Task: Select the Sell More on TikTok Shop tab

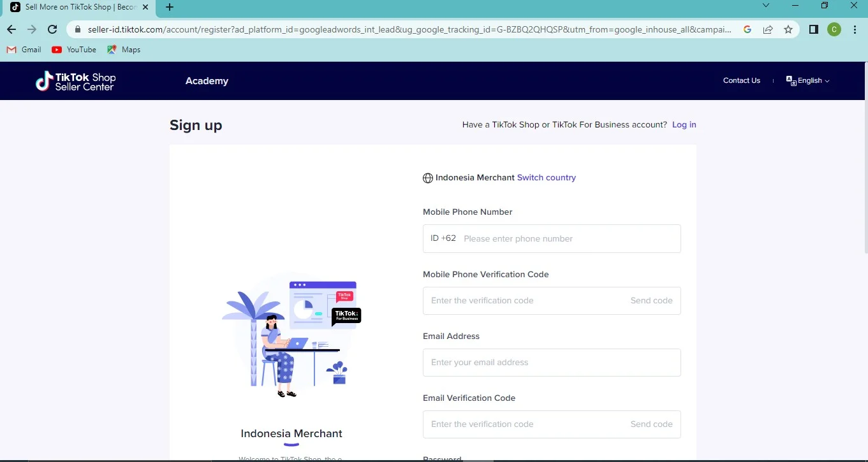Action: pos(79,7)
